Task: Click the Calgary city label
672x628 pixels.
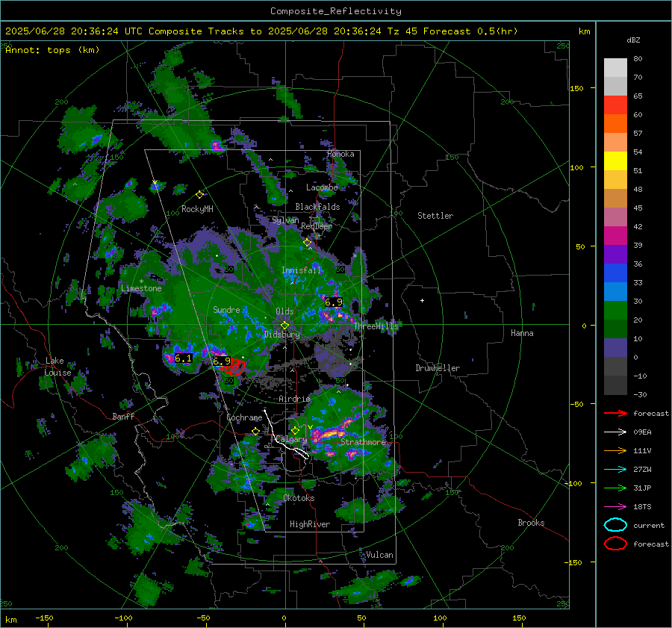Action: click(291, 439)
